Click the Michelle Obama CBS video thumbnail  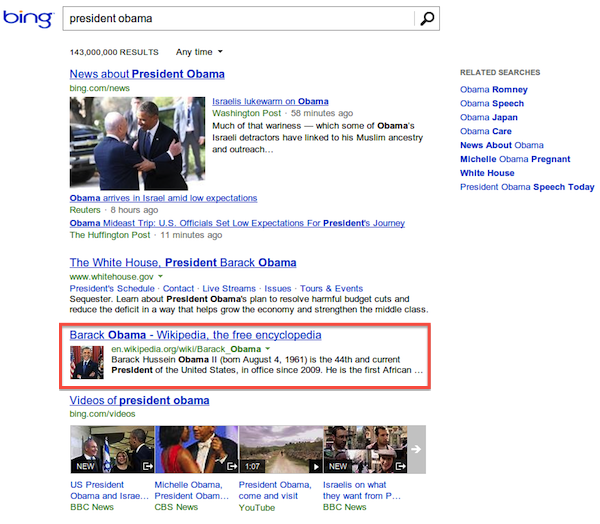click(196, 449)
